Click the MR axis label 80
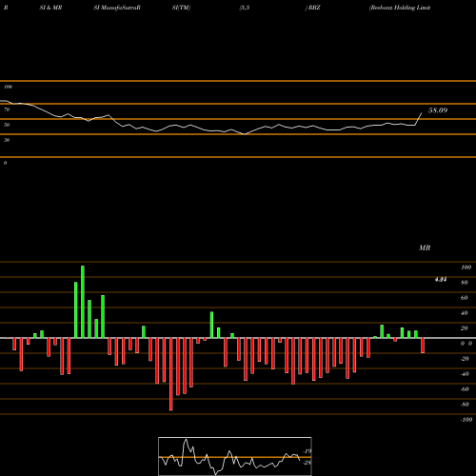This screenshot has height=476, width=476. 465,283
